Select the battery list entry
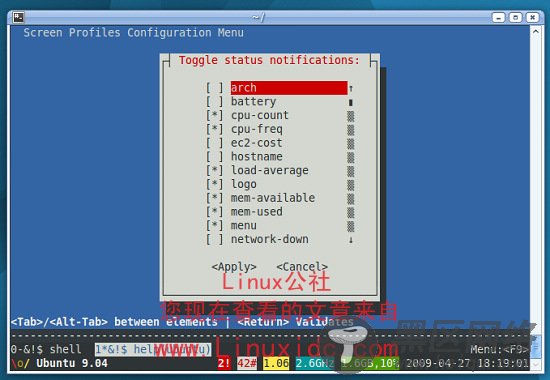 (x=253, y=102)
